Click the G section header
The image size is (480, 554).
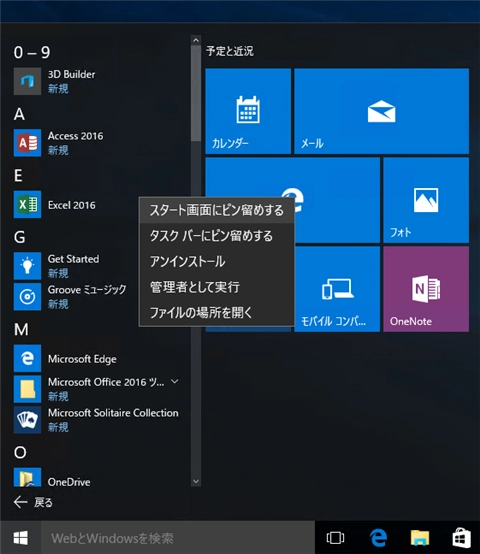click(19, 237)
